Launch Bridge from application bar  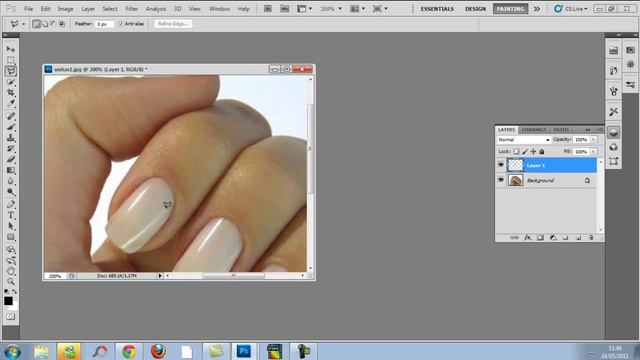click(x=268, y=9)
